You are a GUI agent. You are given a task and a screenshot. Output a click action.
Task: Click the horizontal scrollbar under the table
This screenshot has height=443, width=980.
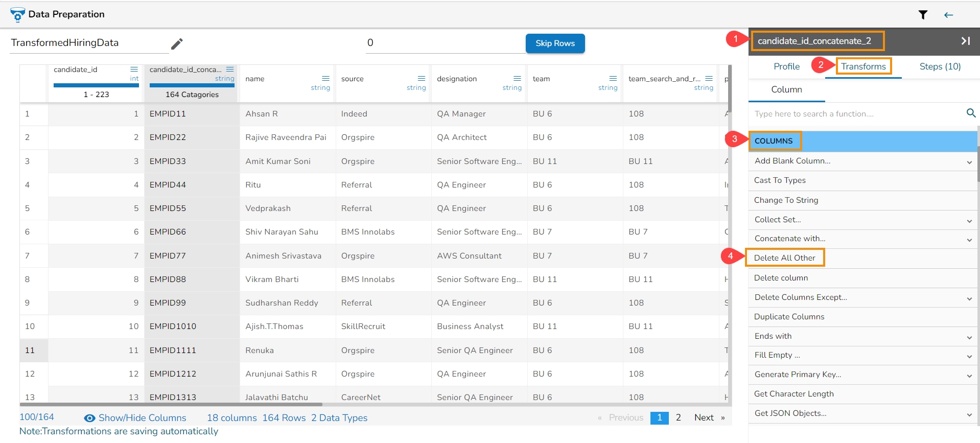(171, 404)
